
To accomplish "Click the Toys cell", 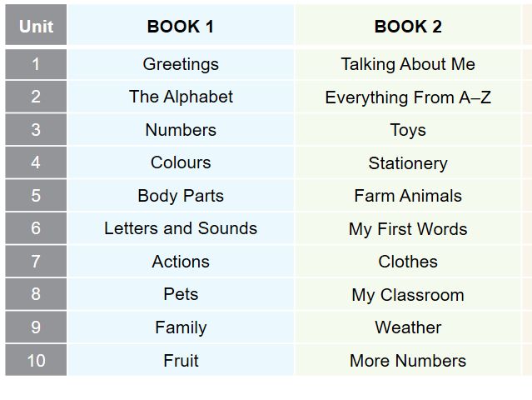I will (408, 130).
